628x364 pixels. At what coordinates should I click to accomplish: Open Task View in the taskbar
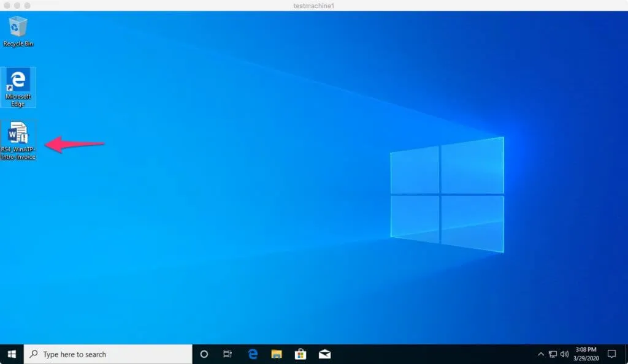[x=228, y=354]
